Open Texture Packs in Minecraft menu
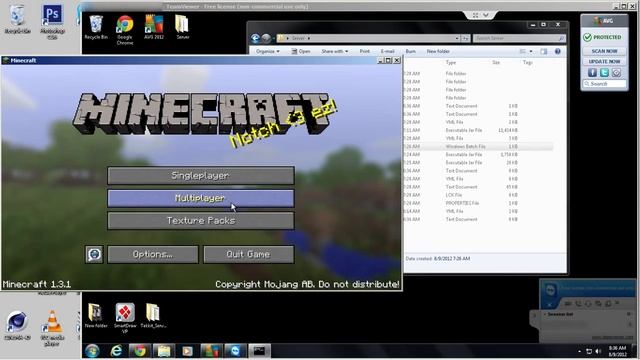The width and height of the screenshot is (640, 360). click(200, 220)
